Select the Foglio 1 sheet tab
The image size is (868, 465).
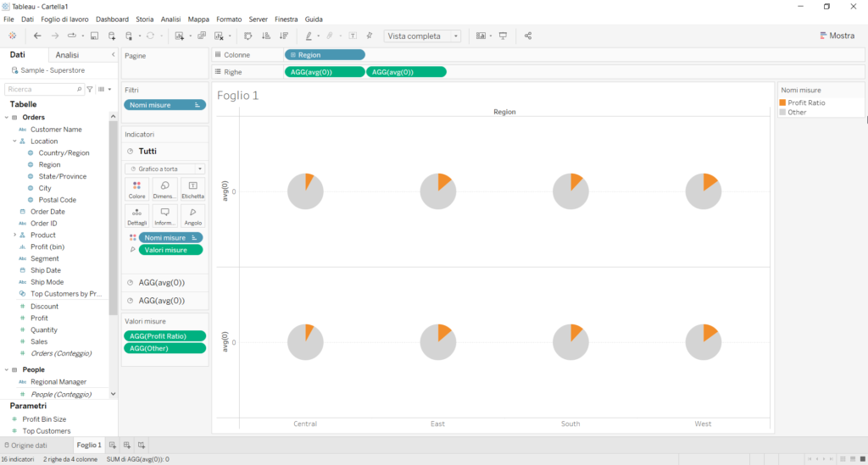(88, 445)
